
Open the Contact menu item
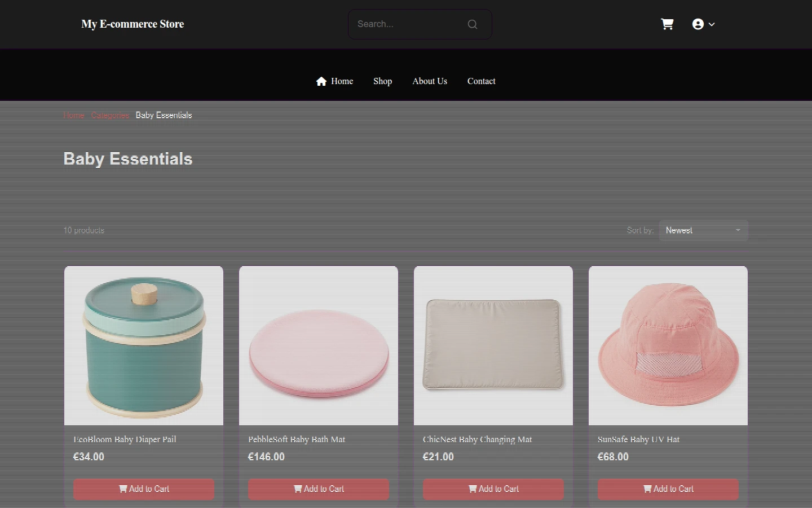pyautogui.click(x=481, y=81)
